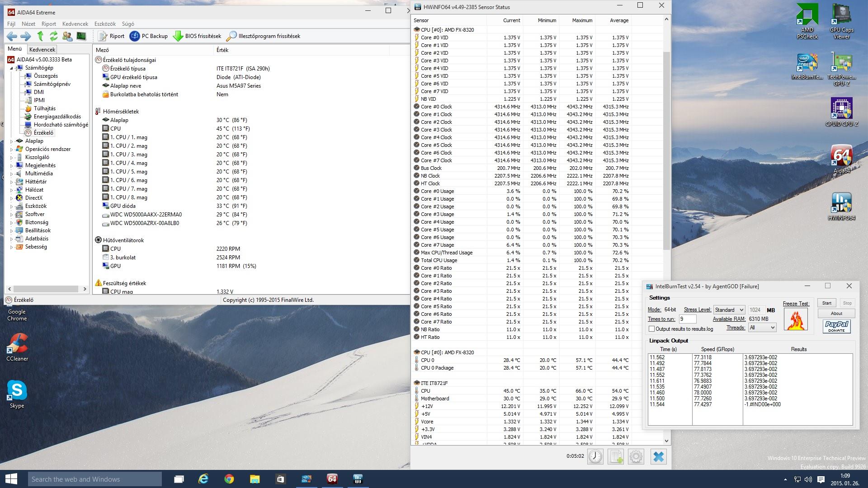
Task: Click HWiNFO log file icon
Action: pyautogui.click(x=616, y=456)
